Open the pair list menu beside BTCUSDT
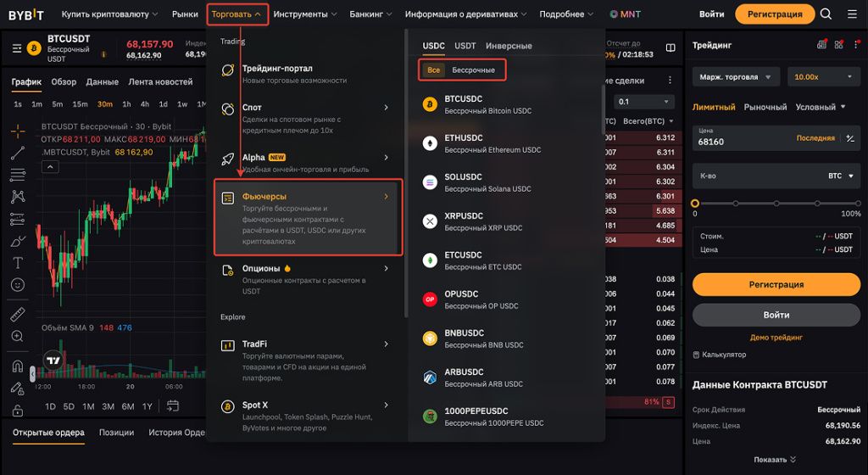The image size is (868, 475). [17, 48]
